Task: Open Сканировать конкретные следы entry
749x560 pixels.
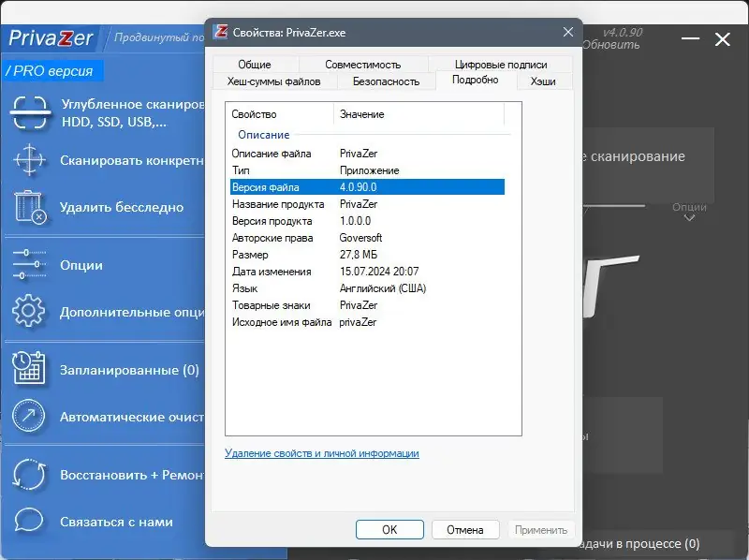Action: click(132, 160)
